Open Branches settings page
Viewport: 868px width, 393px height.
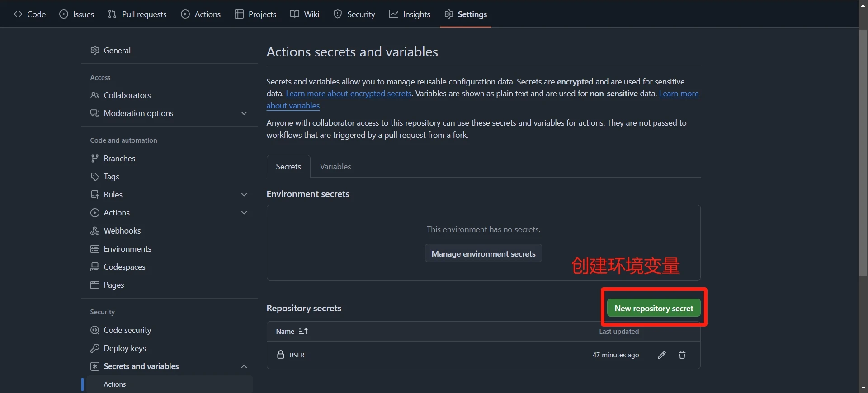[x=119, y=158]
